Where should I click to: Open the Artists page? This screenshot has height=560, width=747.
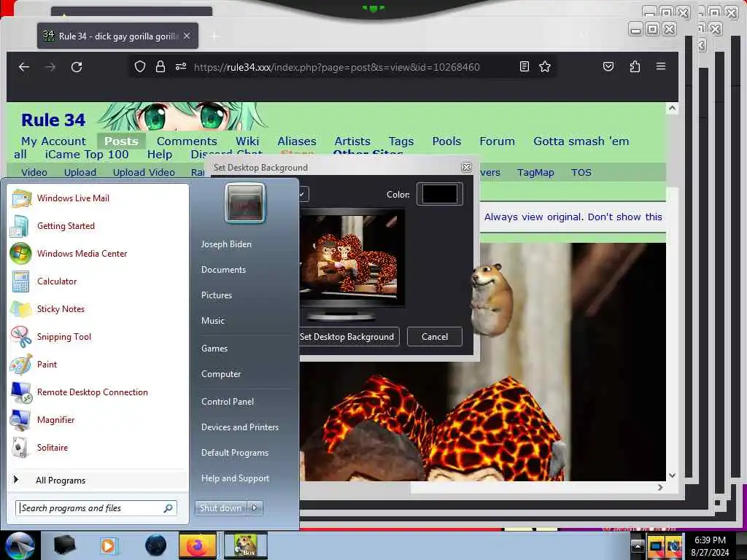click(352, 141)
